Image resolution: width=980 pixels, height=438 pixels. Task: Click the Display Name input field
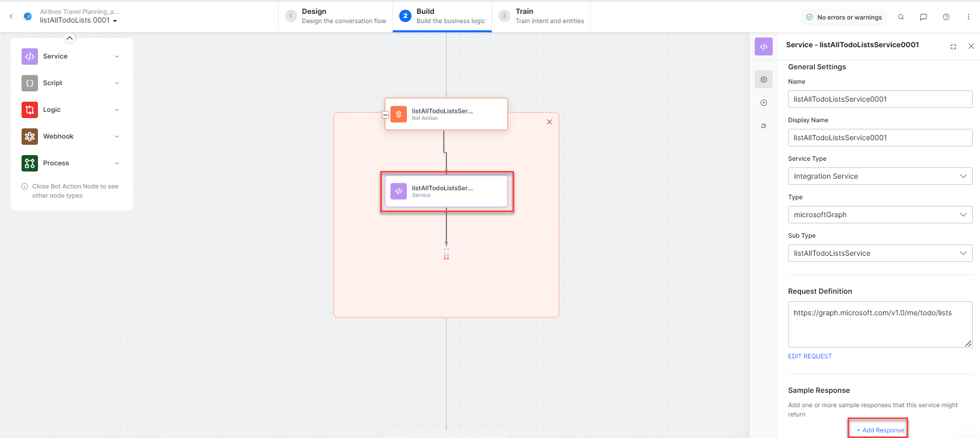[x=880, y=138]
